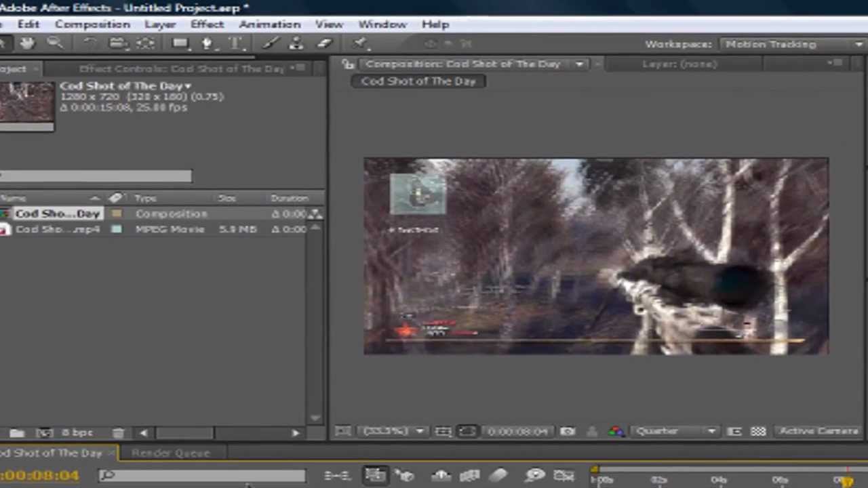
Task: Sort project items by Type column
Action: click(x=146, y=198)
